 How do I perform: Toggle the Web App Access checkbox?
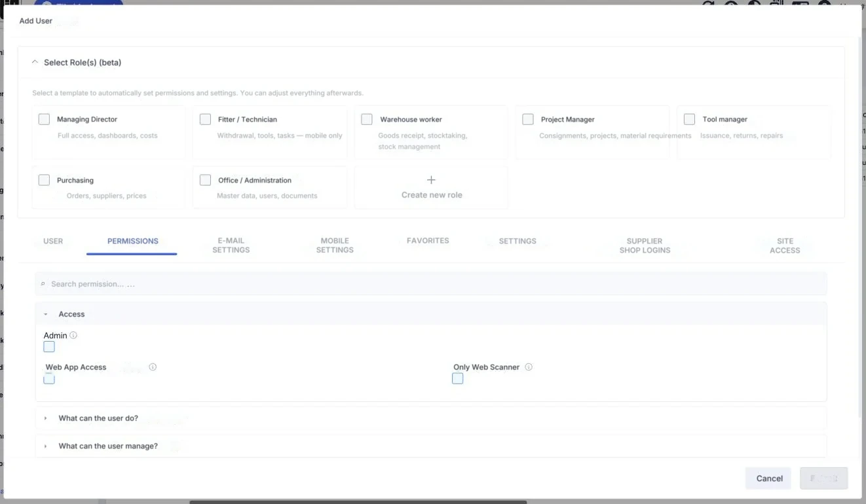tap(49, 378)
